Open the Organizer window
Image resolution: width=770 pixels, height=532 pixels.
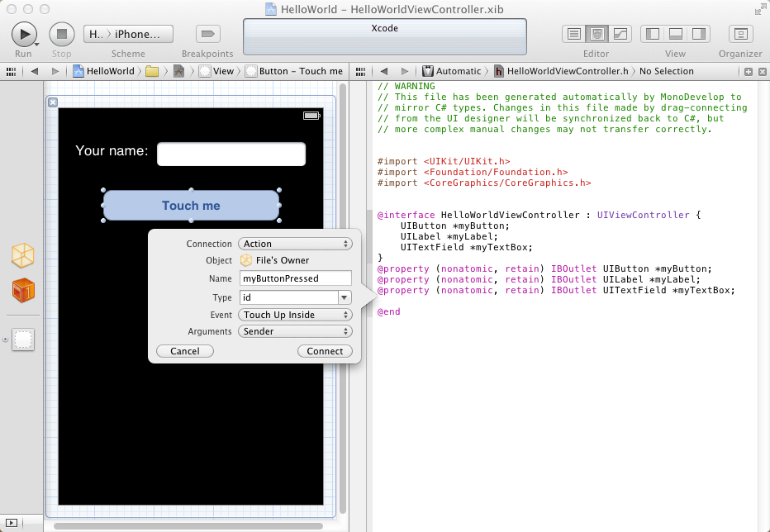(740, 34)
